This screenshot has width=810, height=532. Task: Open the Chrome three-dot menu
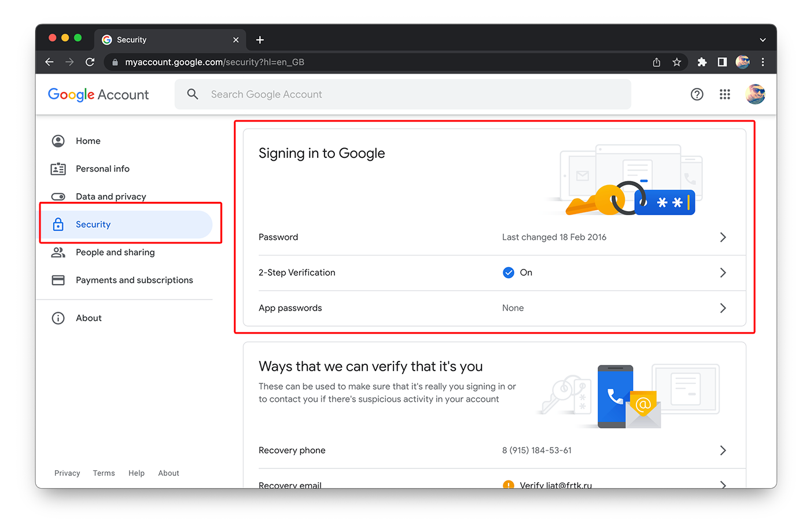[x=763, y=62]
